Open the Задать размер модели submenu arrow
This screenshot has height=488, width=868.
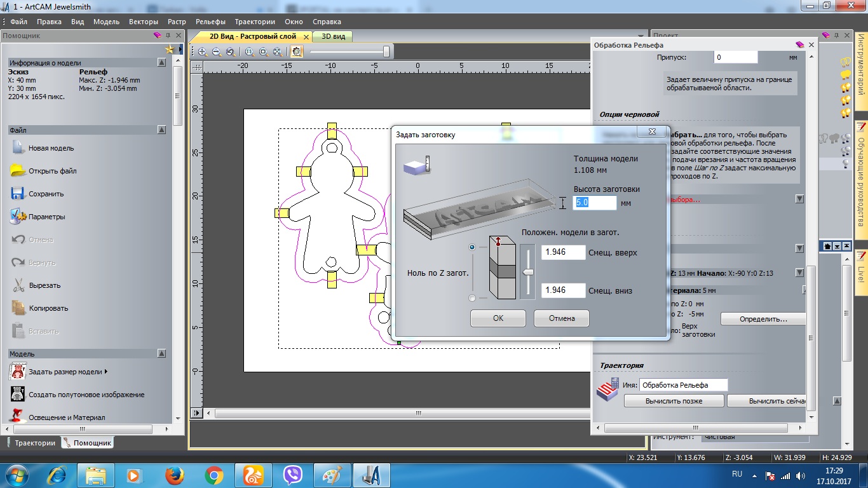105,372
